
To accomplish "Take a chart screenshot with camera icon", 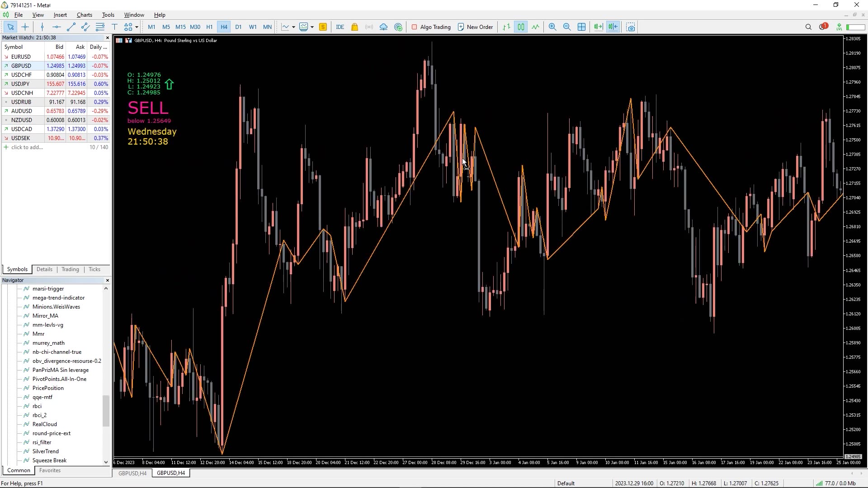I will tap(631, 27).
